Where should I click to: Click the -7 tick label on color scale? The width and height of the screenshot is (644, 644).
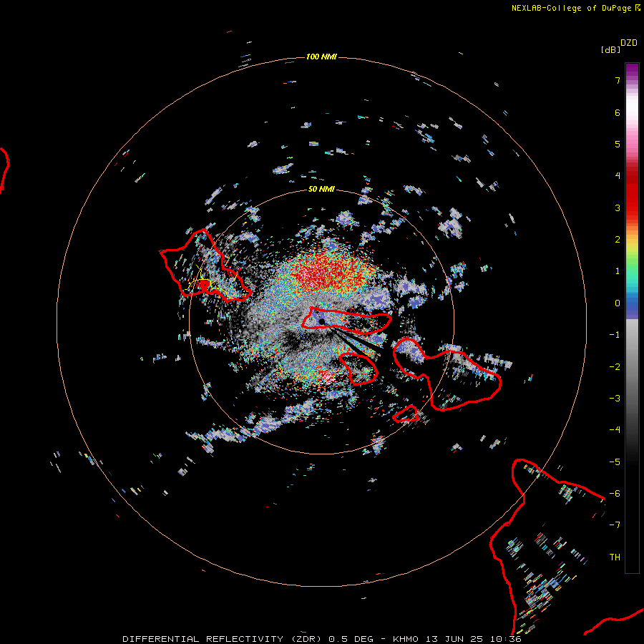pyautogui.click(x=615, y=525)
